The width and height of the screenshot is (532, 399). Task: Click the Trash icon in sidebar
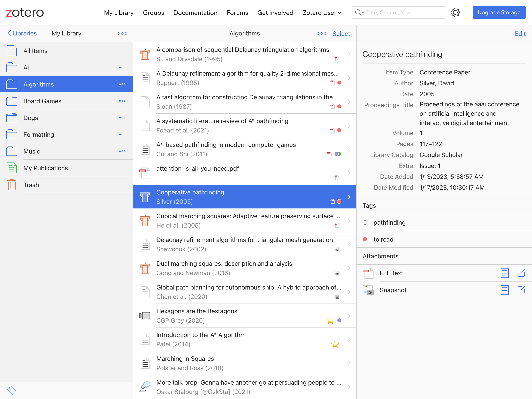tap(12, 185)
